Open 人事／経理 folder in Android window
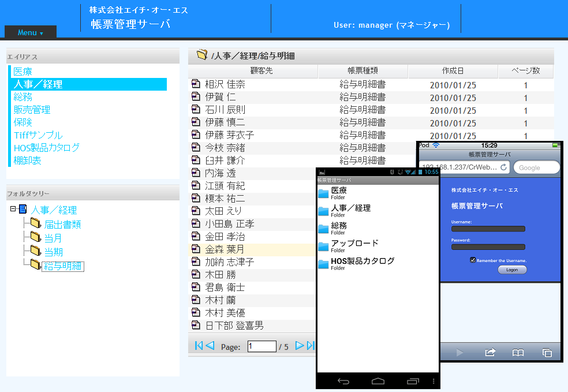The image size is (568, 392). pos(378,211)
